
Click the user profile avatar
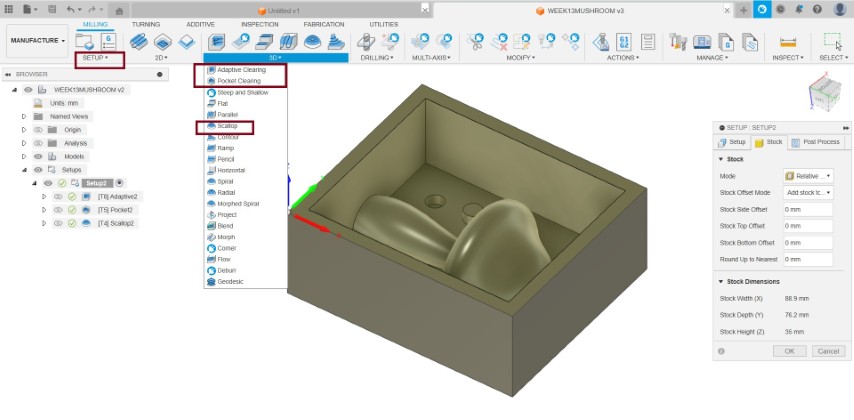[839, 9]
